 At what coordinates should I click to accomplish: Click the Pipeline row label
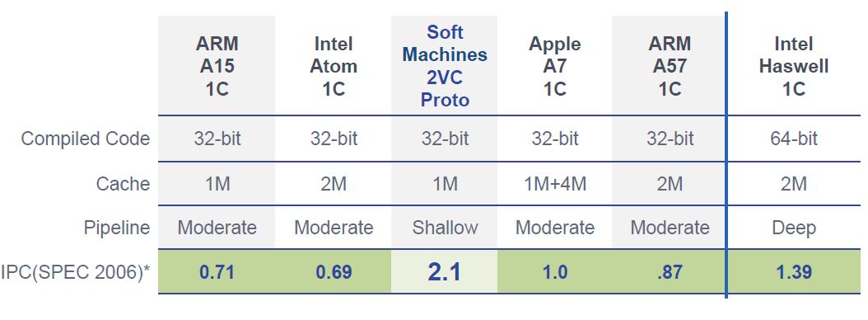pyautogui.click(x=117, y=228)
